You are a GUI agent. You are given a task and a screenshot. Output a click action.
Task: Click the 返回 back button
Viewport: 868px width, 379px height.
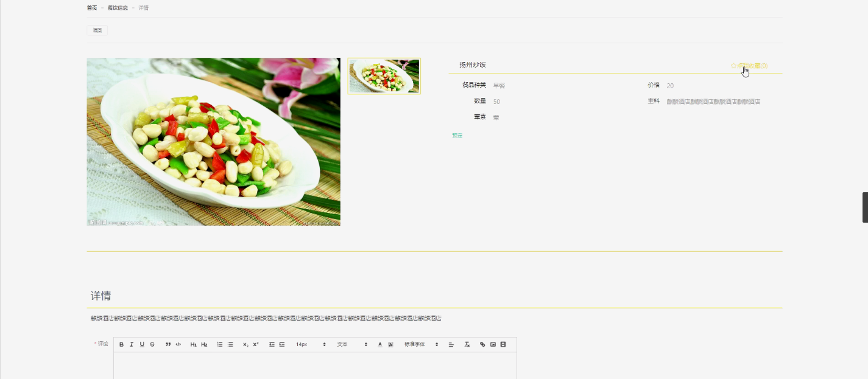tap(97, 30)
